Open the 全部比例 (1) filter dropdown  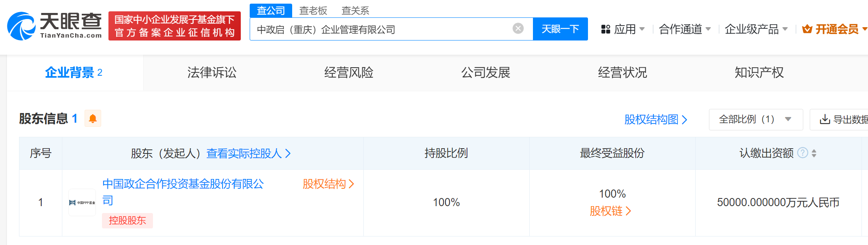point(756,119)
